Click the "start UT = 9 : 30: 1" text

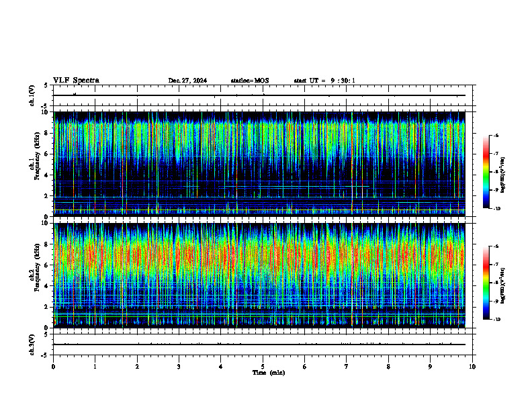[324, 81]
